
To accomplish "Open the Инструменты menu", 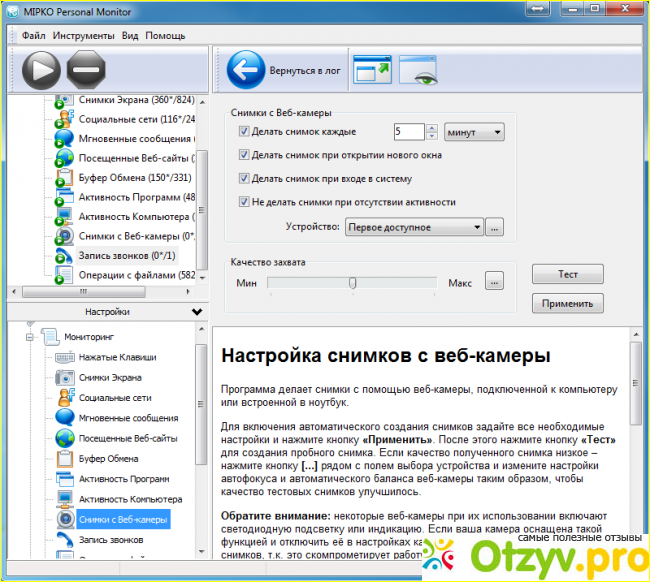I will (83, 36).
